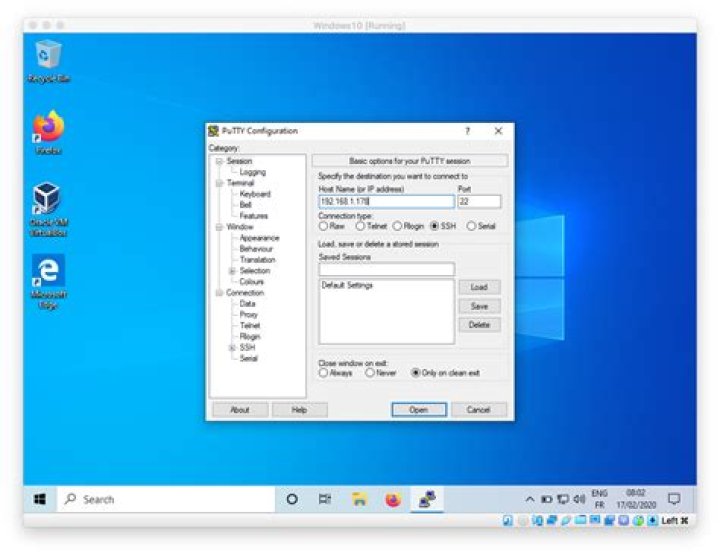Collapse the Session tree node
720x556 pixels.
tap(219, 161)
